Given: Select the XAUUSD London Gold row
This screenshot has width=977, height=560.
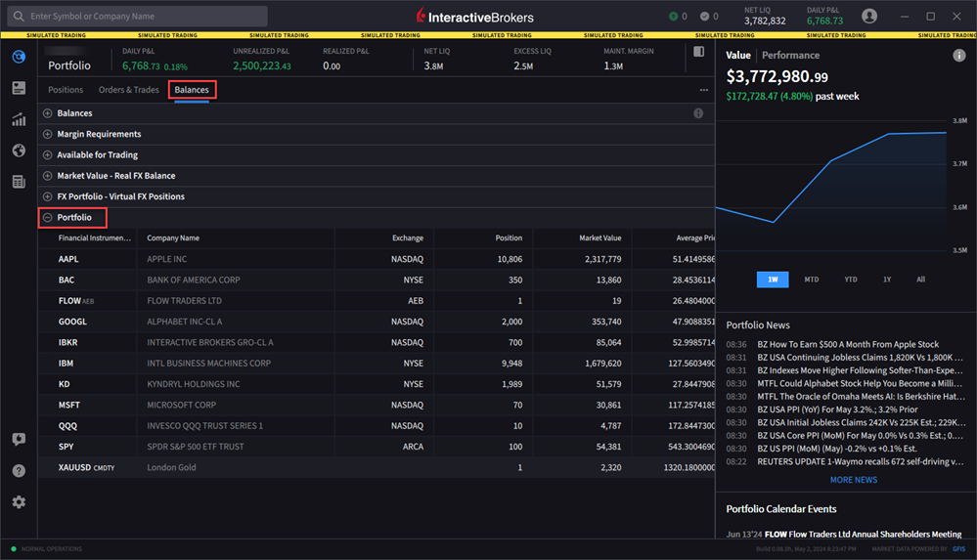Looking at the screenshot, I should pos(377,467).
